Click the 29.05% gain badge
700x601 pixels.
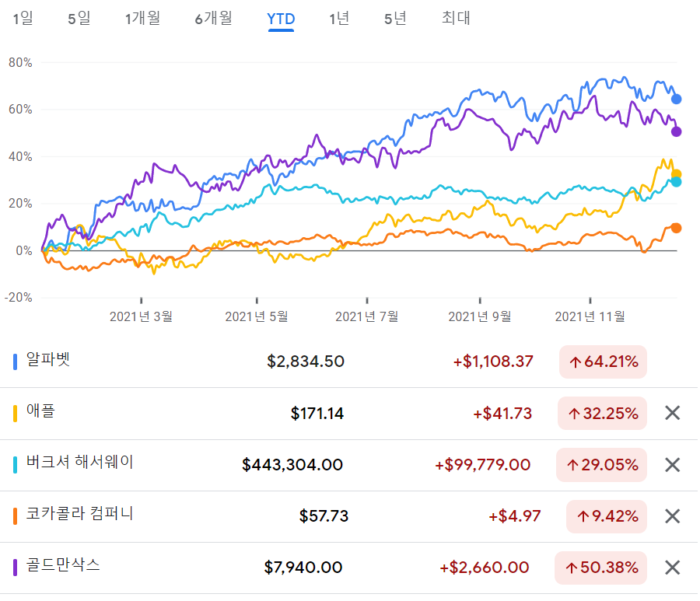(x=601, y=465)
